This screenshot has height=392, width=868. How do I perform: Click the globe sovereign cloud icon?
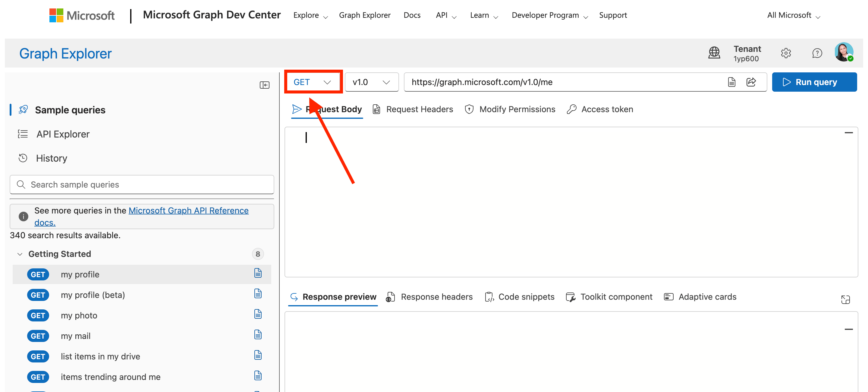(714, 53)
